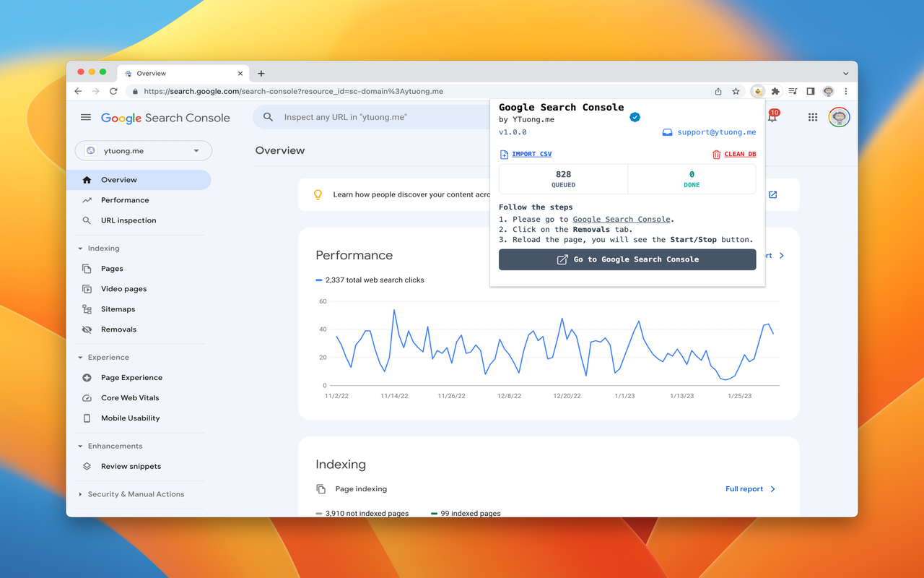The width and height of the screenshot is (924, 578).
Task: Open URL inspection
Action: pyautogui.click(x=139, y=220)
